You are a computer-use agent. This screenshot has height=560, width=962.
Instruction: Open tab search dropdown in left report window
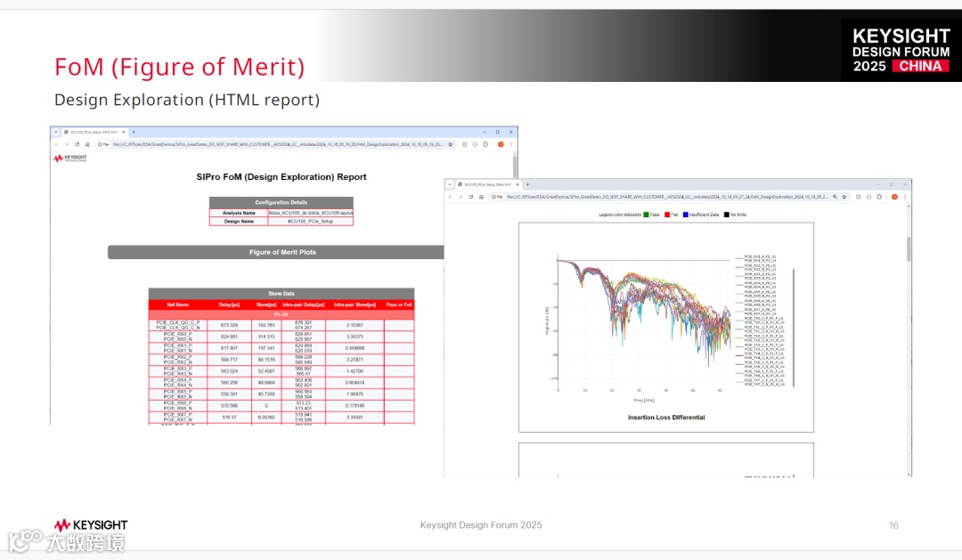[56, 132]
